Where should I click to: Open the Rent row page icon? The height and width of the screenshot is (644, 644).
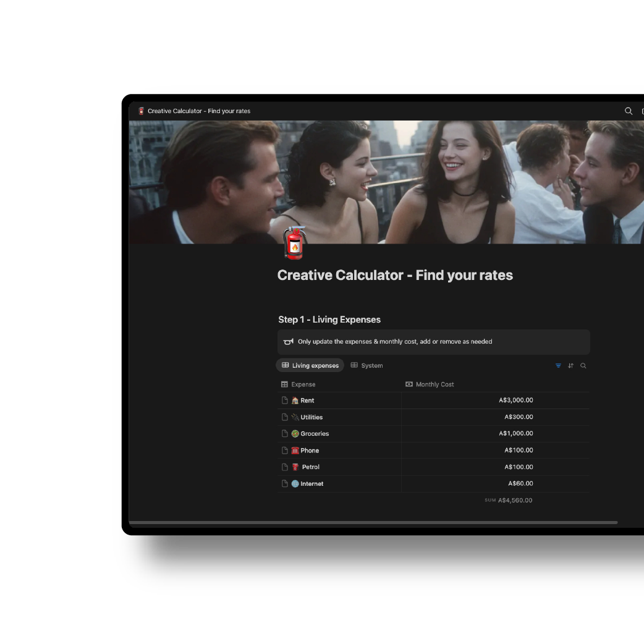pyautogui.click(x=285, y=400)
